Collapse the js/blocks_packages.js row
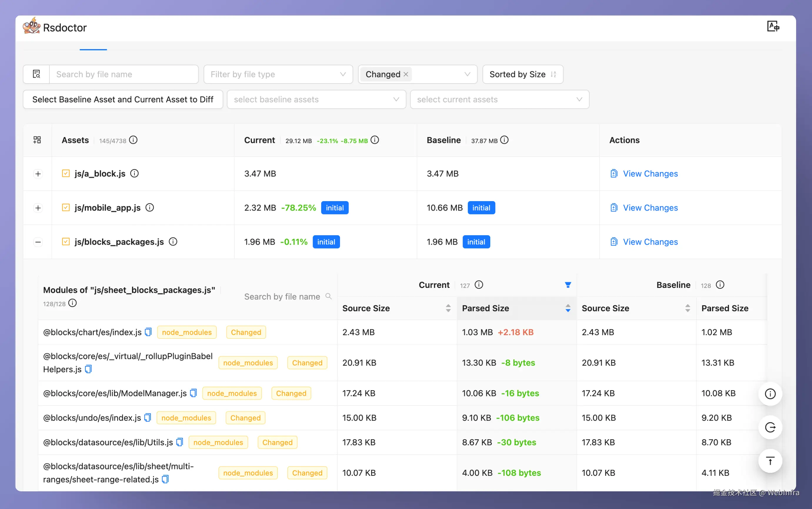The width and height of the screenshot is (812, 509). click(38, 242)
